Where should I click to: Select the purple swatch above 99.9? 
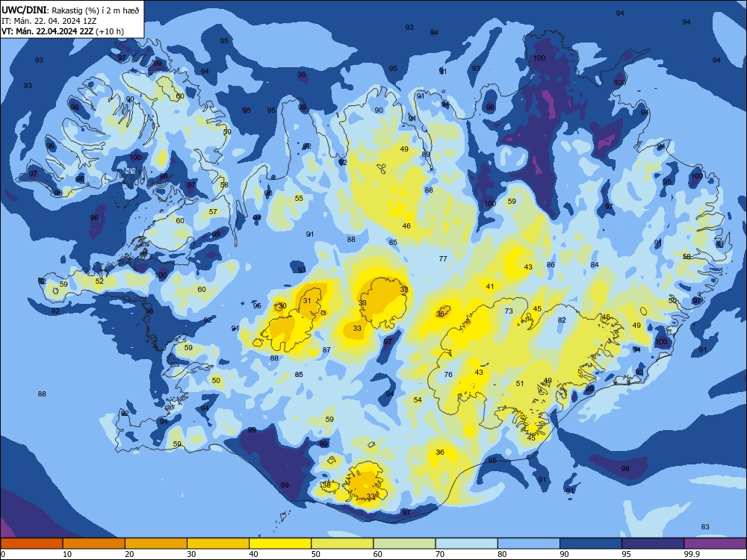pyautogui.click(x=715, y=544)
